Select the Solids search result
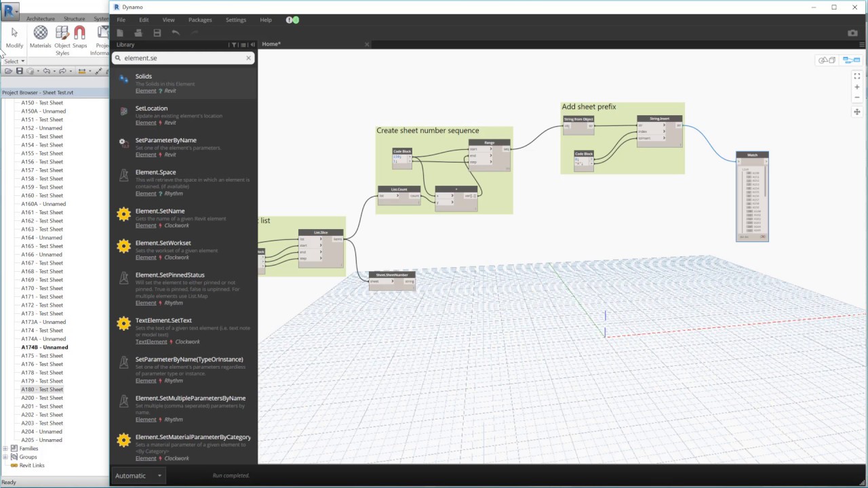868x488 pixels. (x=184, y=83)
